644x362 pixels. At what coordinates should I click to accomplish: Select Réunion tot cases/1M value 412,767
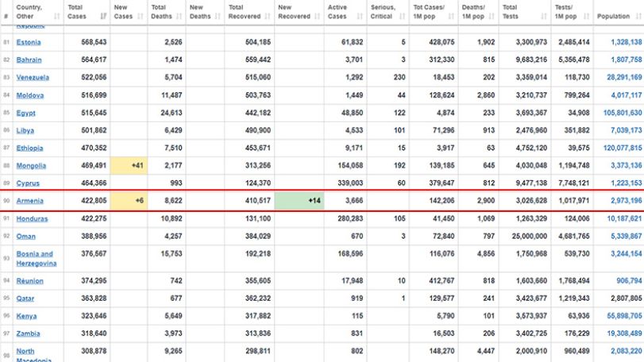(442, 281)
